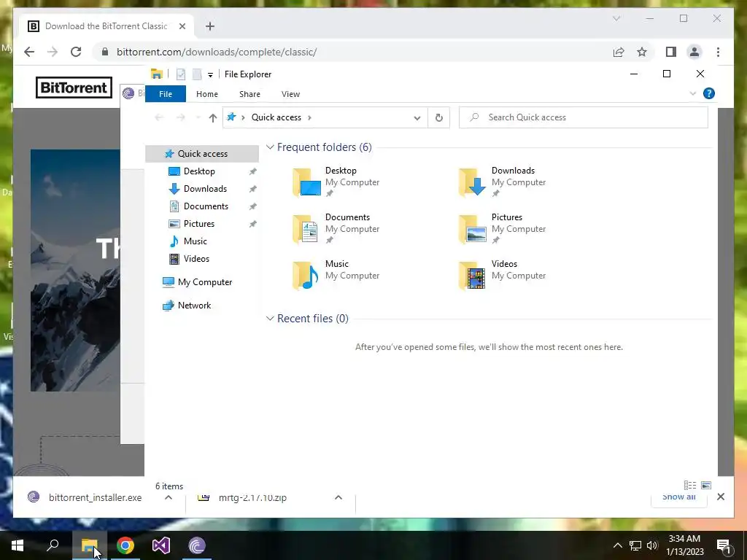Collapse the Frequent folders group

tap(270, 147)
